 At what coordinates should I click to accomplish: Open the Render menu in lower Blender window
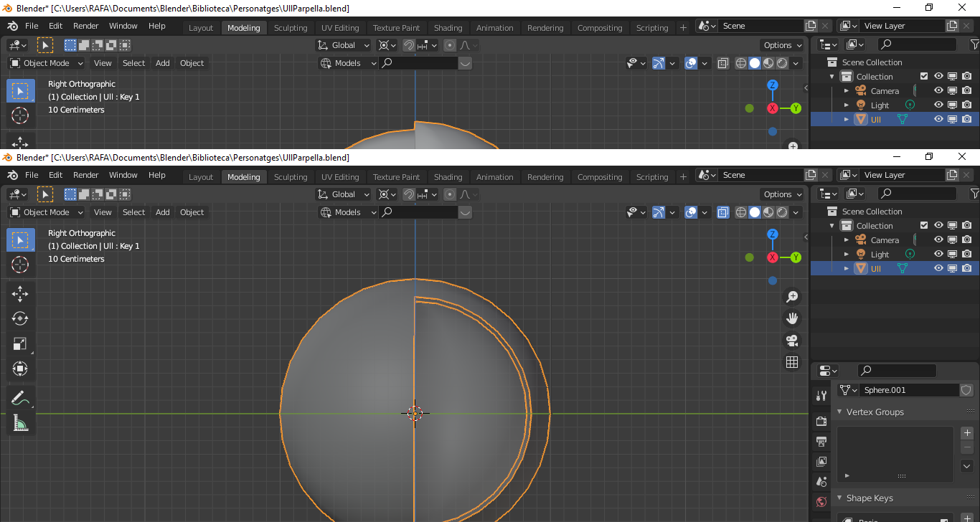tap(86, 175)
